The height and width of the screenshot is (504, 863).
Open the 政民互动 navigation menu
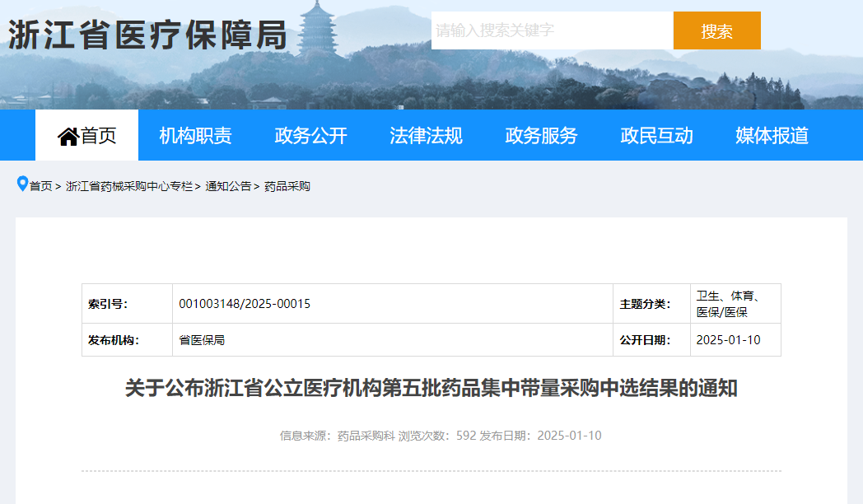point(656,135)
